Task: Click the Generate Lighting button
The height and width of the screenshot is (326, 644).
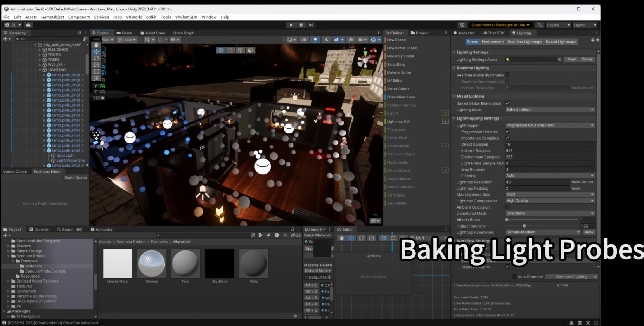Action: pyautogui.click(x=571, y=277)
